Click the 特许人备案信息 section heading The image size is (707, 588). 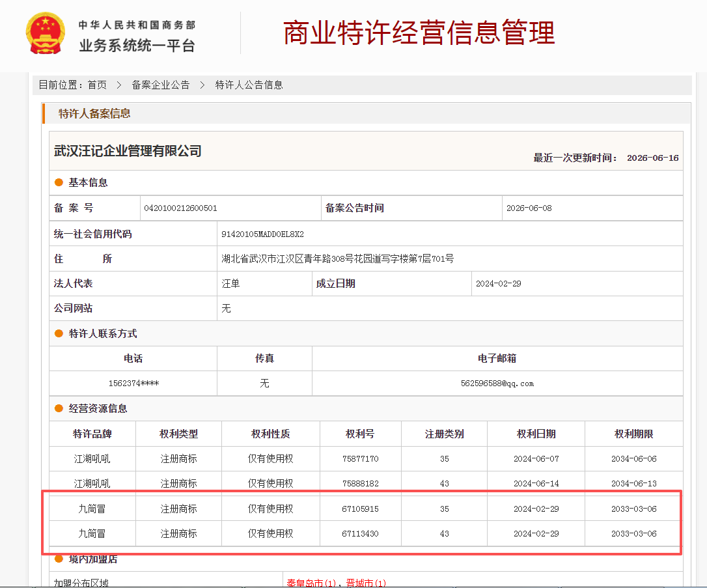(x=94, y=114)
